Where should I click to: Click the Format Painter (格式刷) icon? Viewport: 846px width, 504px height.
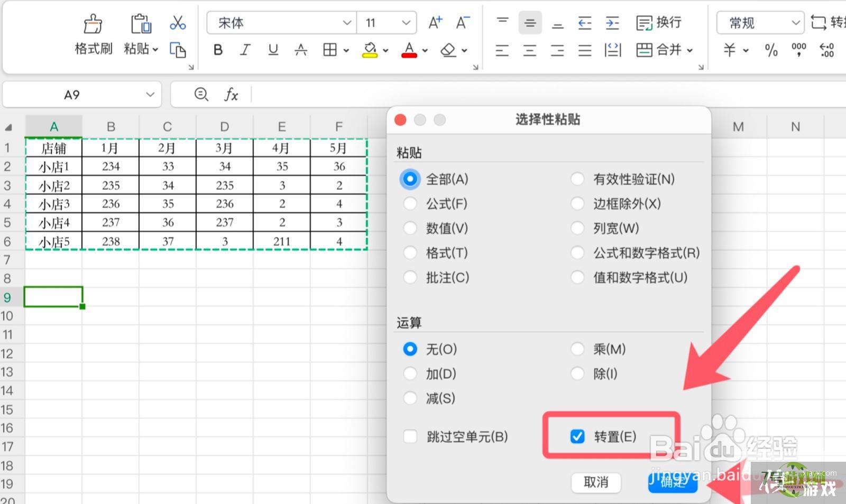click(93, 24)
